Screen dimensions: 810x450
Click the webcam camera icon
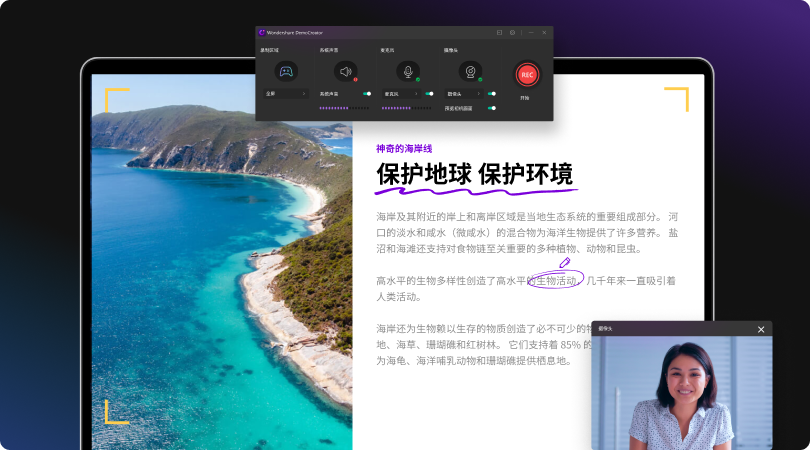470,71
